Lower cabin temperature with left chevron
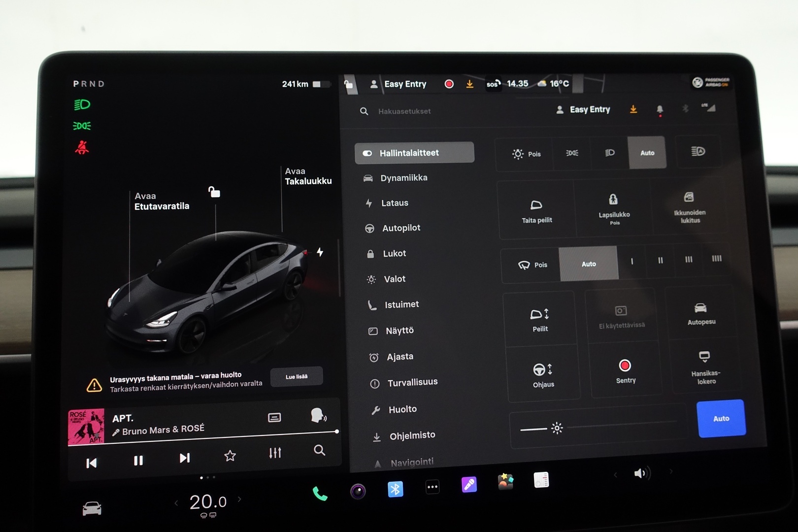This screenshot has width=798, height=532. pyautogui.click(x=176, y=502)
